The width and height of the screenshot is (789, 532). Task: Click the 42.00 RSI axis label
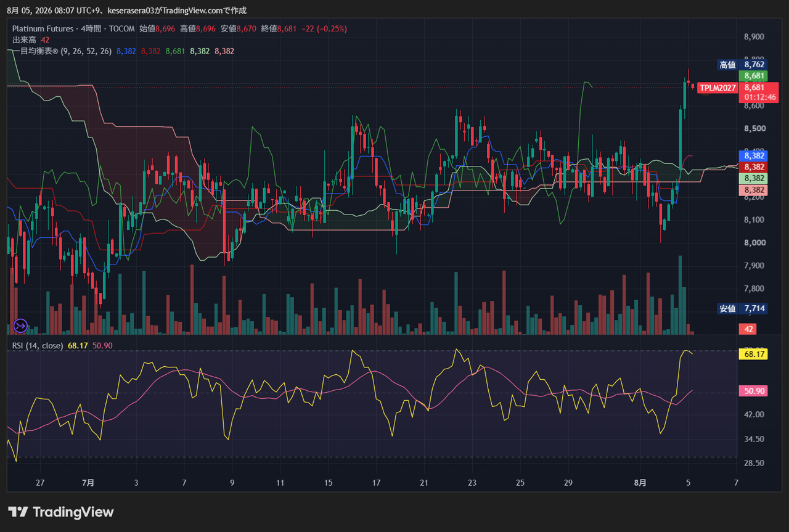pyautogui.click(x=754, y=415)
